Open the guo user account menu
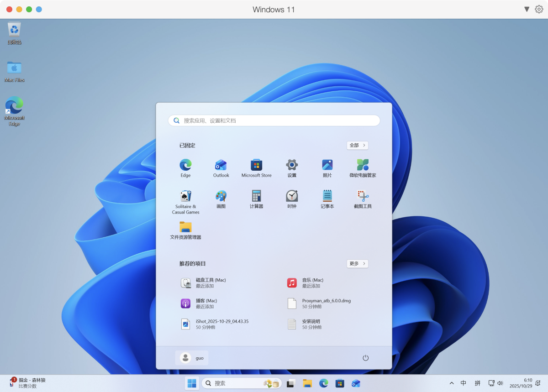Viewport: 548px width, 392px height. pyautogui.click(x=192, y=358)
